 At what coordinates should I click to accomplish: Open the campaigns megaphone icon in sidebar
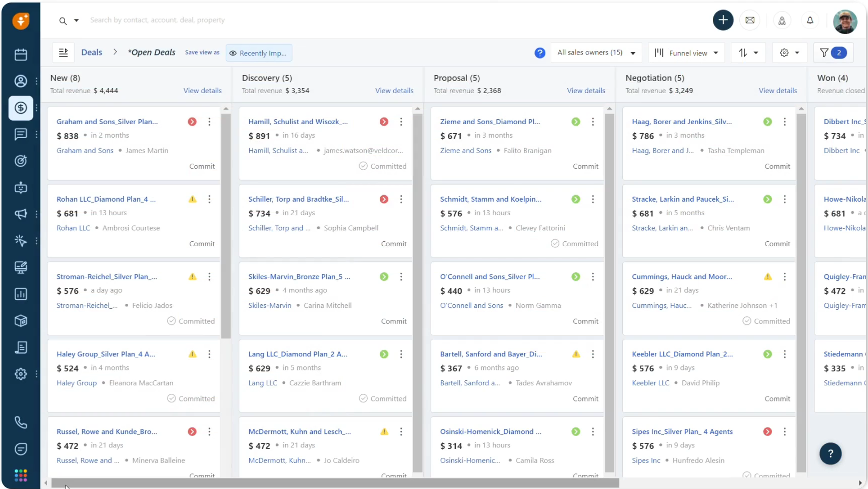(21, 214)
